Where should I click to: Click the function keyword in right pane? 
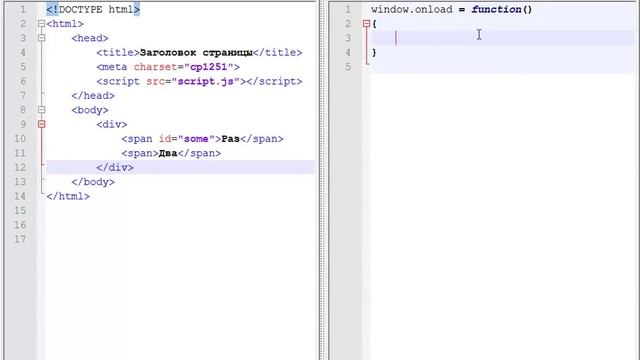[x=496, y=9]
